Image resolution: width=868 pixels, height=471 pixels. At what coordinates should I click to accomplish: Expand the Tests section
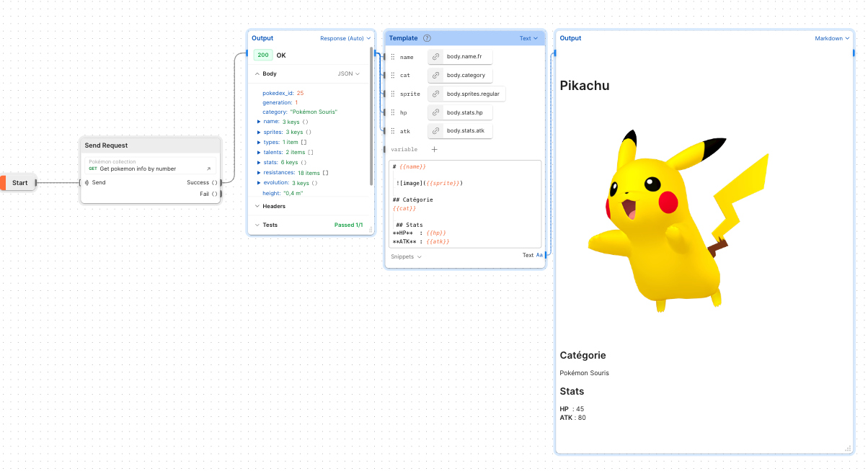tap(257, 225)
